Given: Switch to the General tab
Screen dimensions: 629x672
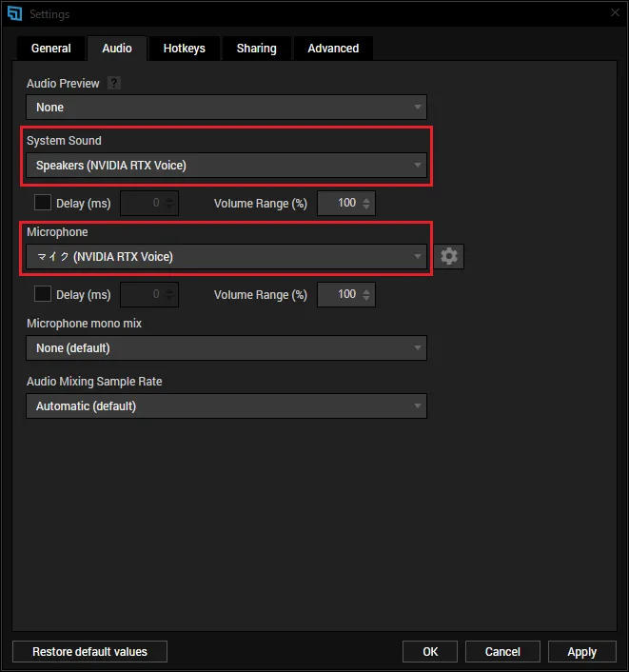Looking at the screenshot, I should click(51, 48).
